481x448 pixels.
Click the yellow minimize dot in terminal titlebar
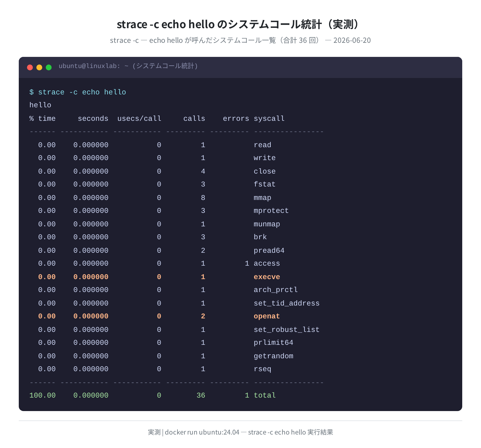(x=39, y=67)
